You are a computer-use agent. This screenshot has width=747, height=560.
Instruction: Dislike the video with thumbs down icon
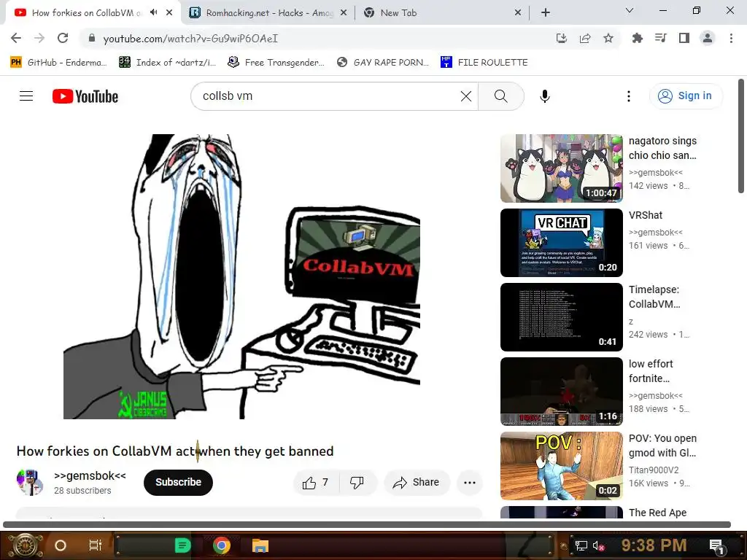pyautogui.click(x=357, y=483)
